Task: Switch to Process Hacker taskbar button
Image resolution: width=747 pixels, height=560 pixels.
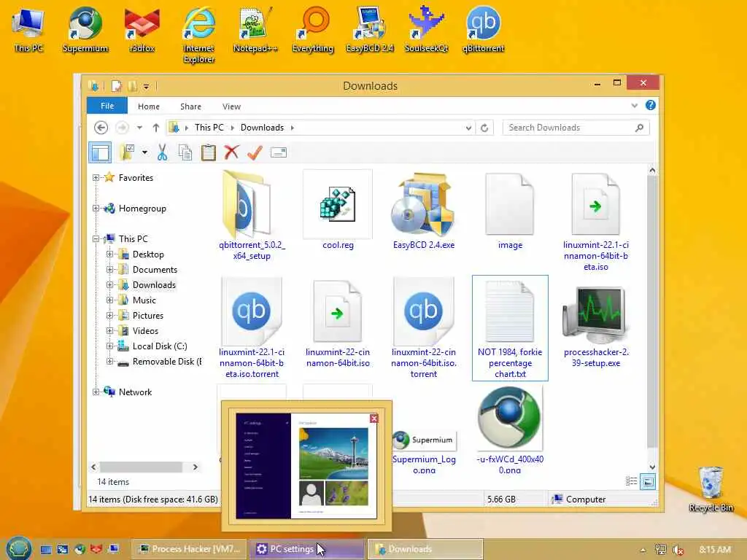Action: [189, 549]
